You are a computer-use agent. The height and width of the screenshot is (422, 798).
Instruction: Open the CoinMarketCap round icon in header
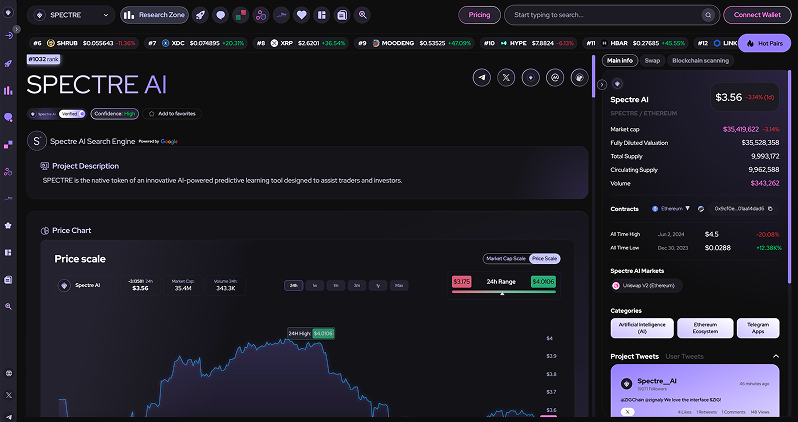(x=555, y=78)
